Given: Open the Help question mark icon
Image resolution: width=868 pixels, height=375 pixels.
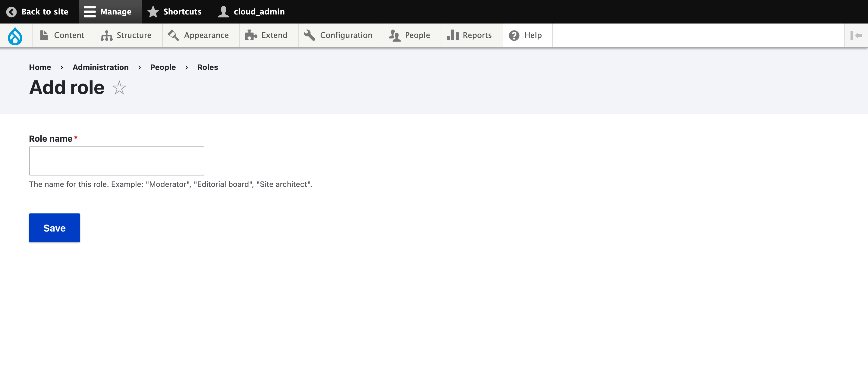Looking at the screenshot, I should (514, 35).
